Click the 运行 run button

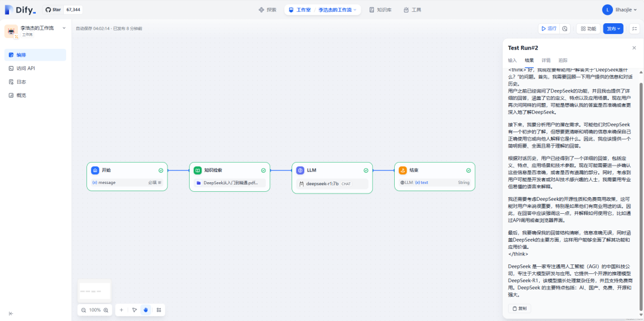549,29
